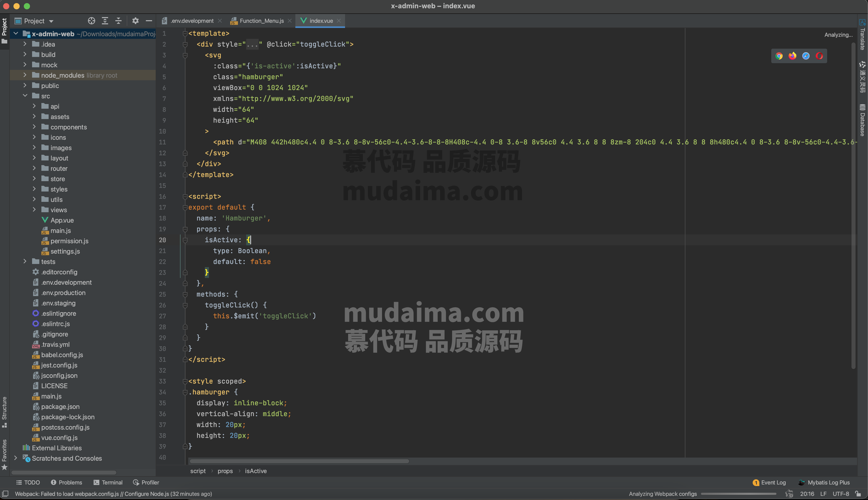Fold the props block at line 19

click(x=185, y=229)
